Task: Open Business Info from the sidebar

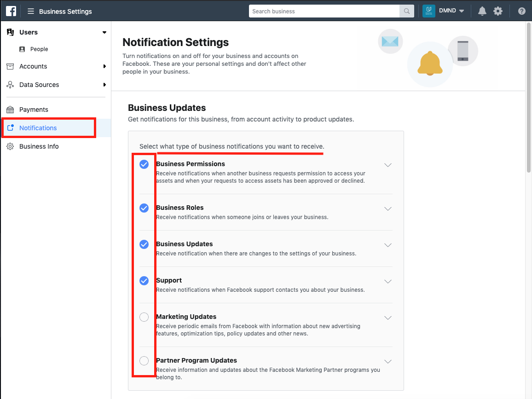Action: click(x=39, y=146)
